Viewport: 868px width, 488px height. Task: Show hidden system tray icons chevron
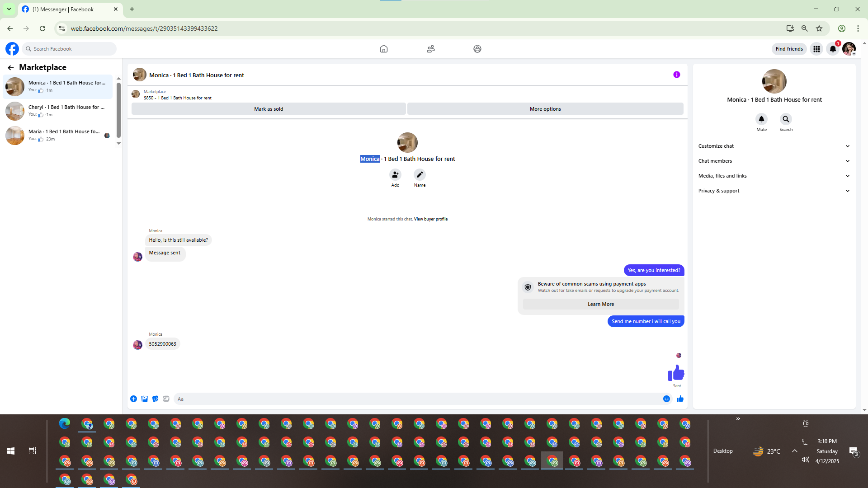point(795,451)
